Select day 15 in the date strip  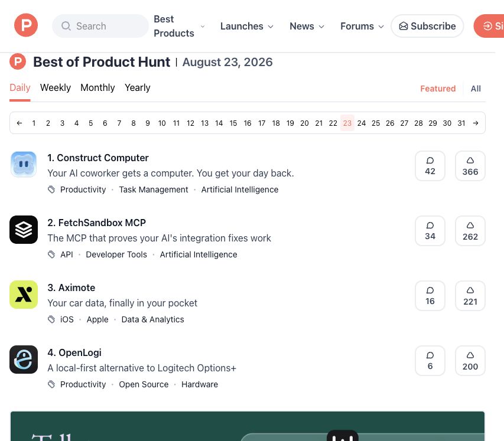233,123
